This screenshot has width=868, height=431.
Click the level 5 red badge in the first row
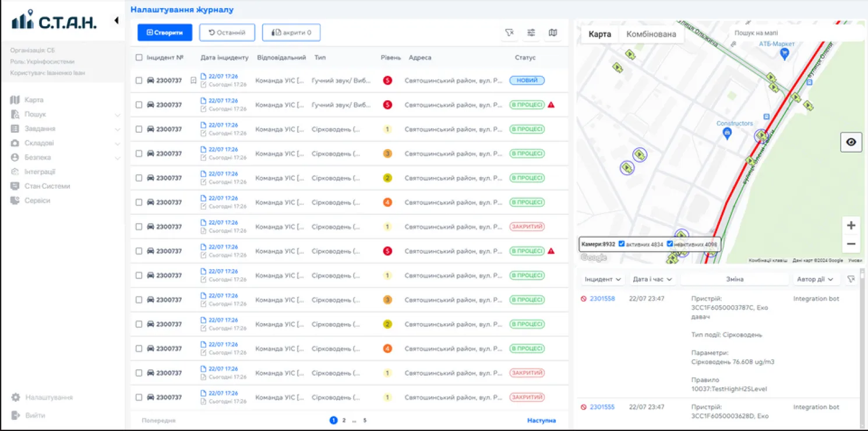click(387, 80)
